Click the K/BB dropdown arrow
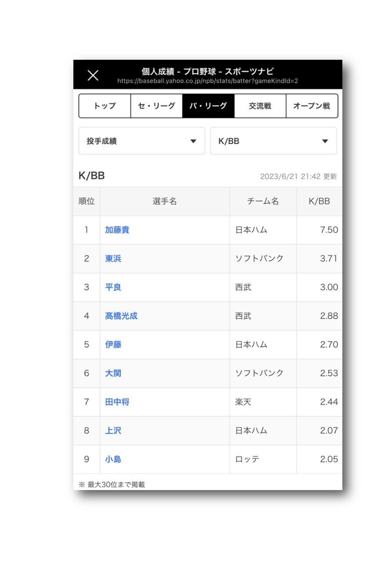This screenshot has width=392, height=574. 325,142
